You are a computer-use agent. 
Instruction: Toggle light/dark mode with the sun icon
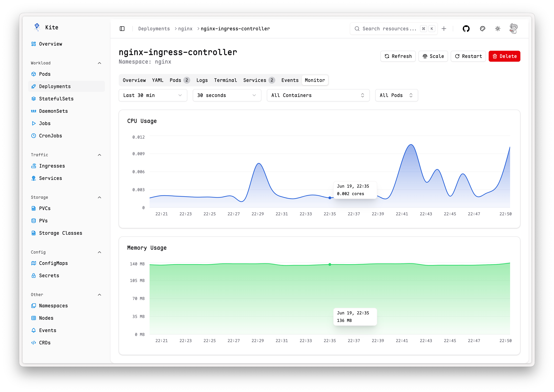pos(498,28)
